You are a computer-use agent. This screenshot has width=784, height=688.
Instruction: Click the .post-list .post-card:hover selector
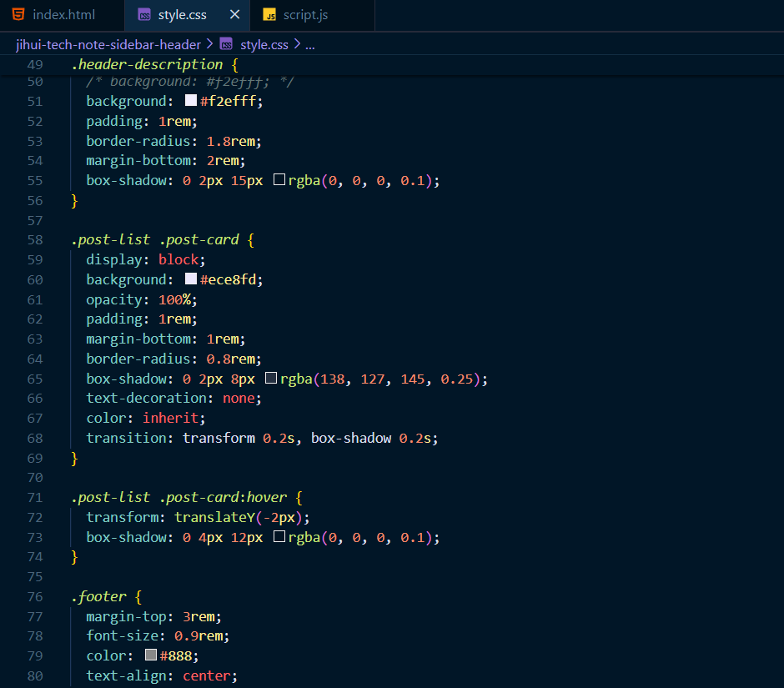[x=179, y=498]
